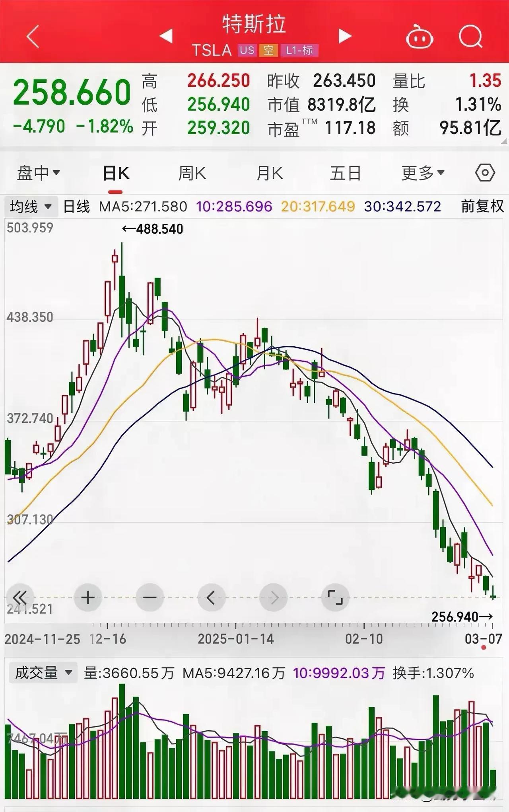The image size is (509, 812).
Task: Tap the volume 量:3660.55万 label
Action: [129, 673]
